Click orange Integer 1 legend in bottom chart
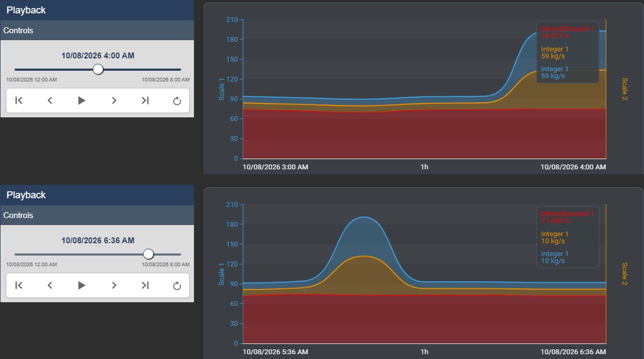The image size is (644, 359). coord(555,237)
